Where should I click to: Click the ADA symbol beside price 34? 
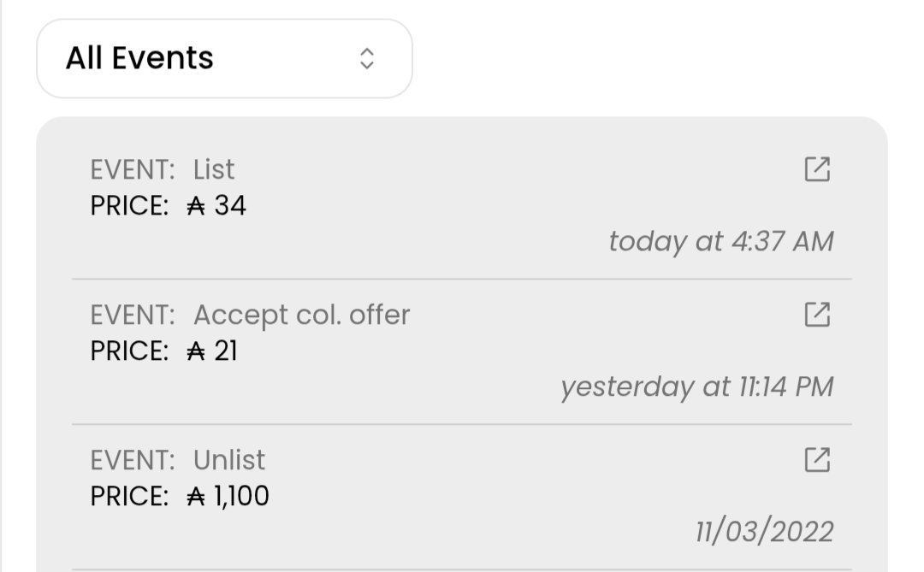[196, 206]
